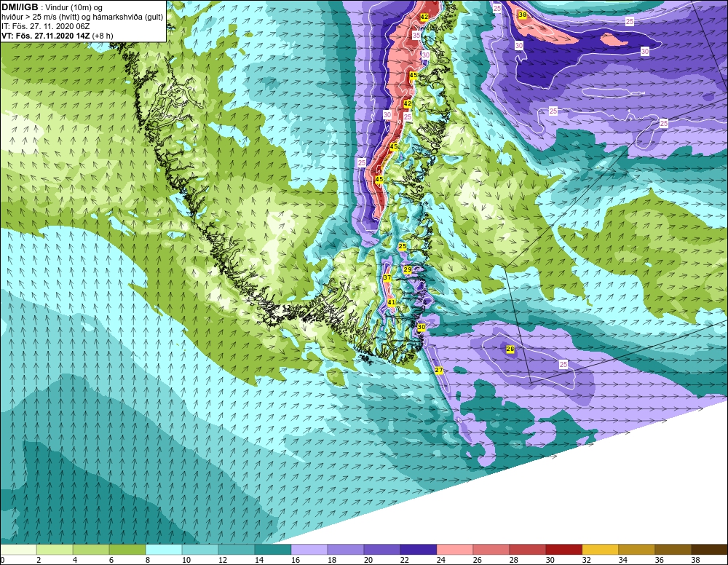Click the legend scale number 8
This screenshot has height=565, width=728.
[148, 561]
